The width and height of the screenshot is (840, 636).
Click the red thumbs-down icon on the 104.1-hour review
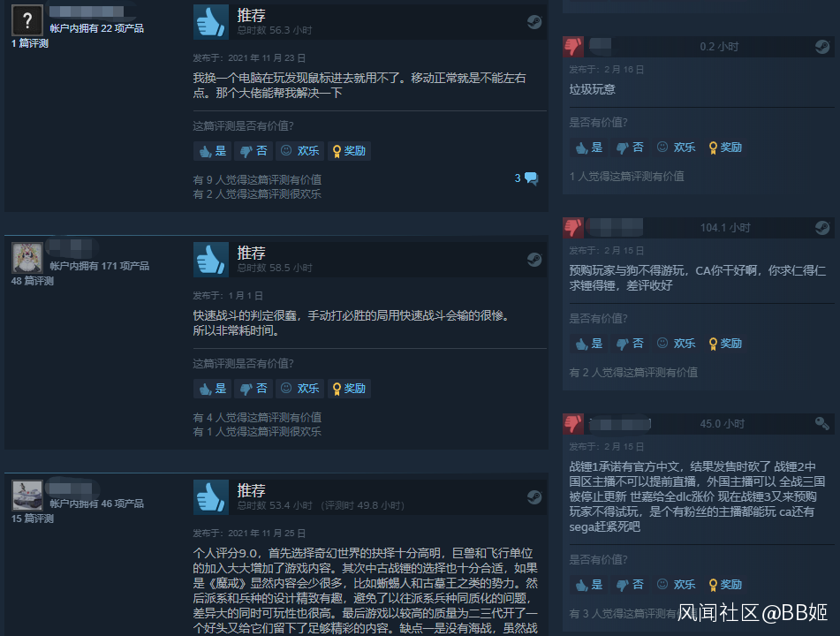point(573,228)
